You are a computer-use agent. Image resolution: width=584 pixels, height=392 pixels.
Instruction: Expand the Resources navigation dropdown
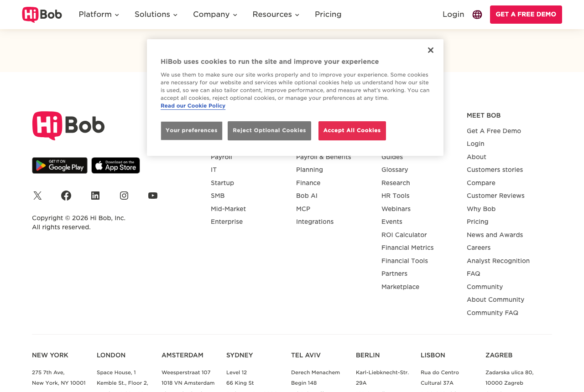point(276,15)
